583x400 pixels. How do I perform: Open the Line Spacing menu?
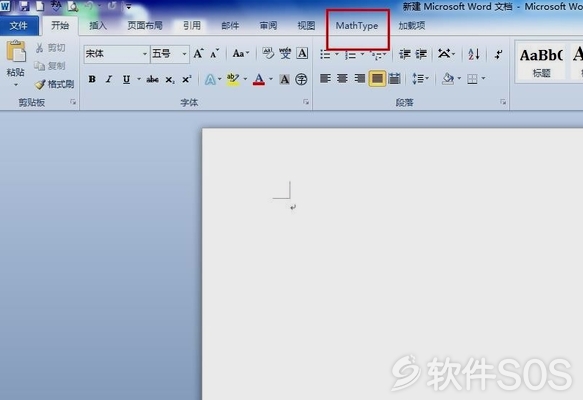click(421, 78)
